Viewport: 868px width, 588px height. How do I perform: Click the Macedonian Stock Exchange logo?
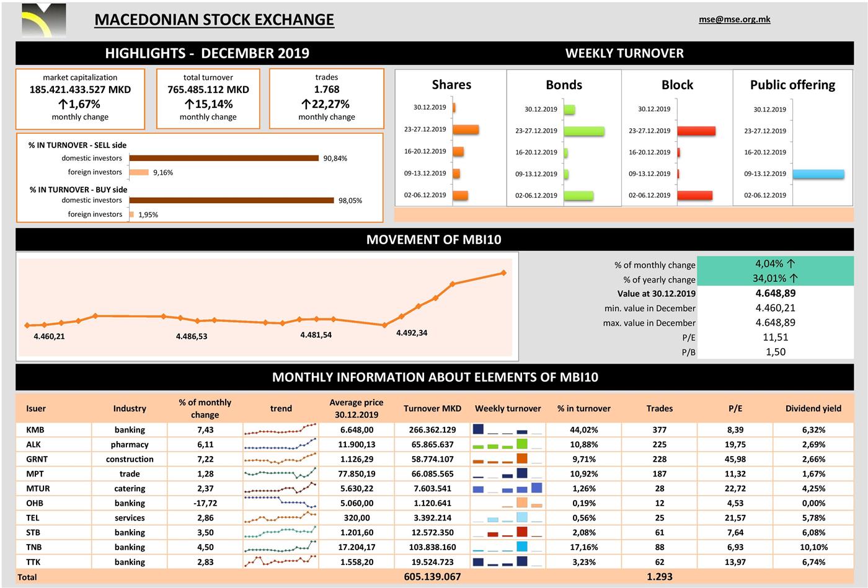(x=43, y=20)
